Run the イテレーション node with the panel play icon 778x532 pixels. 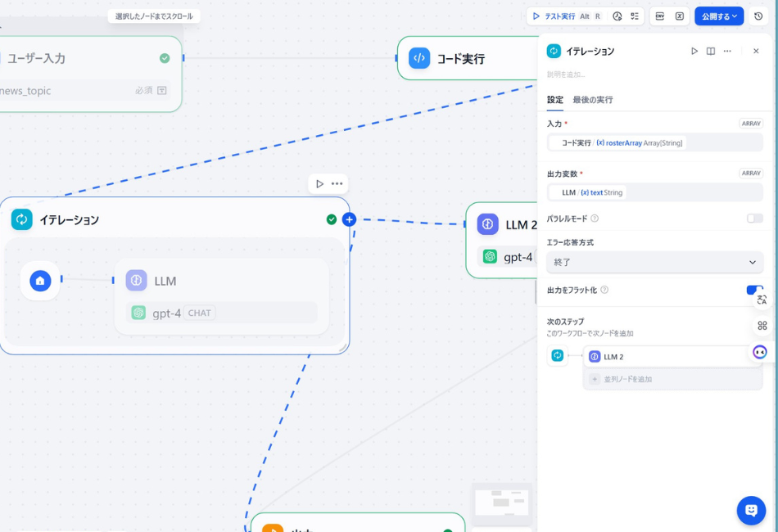point(694,51)
